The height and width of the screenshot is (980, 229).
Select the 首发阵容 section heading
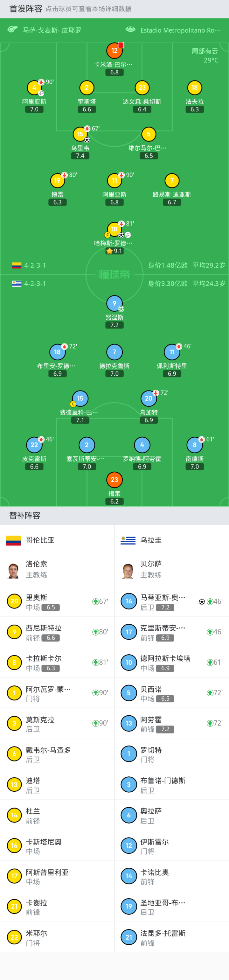pos(26,9)
